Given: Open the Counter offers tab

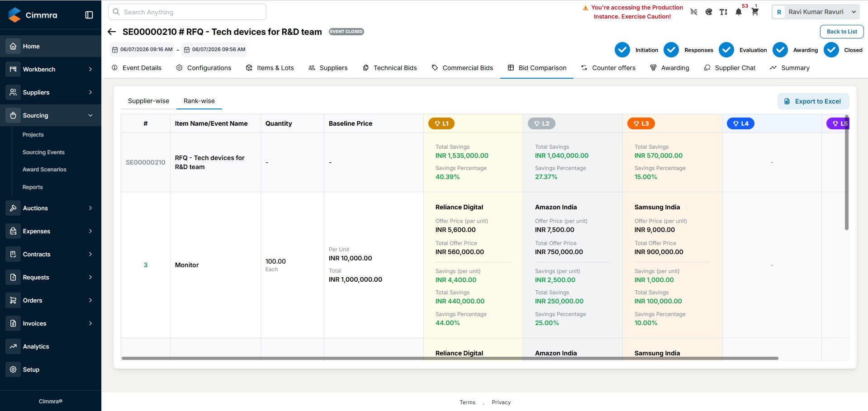Looking at the screenshot, I should [x=608, y=68].
